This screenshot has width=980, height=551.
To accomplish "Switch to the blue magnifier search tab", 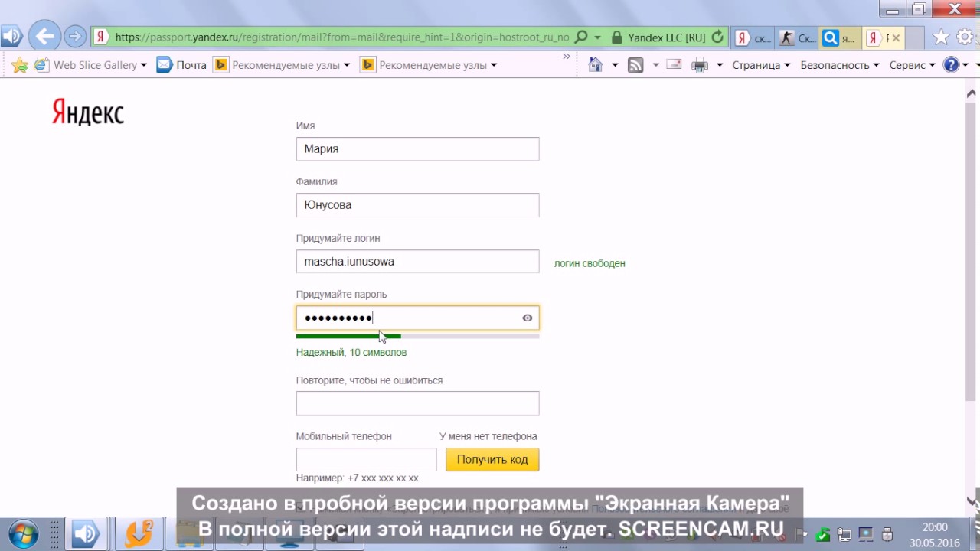I will tap(839, 37).
